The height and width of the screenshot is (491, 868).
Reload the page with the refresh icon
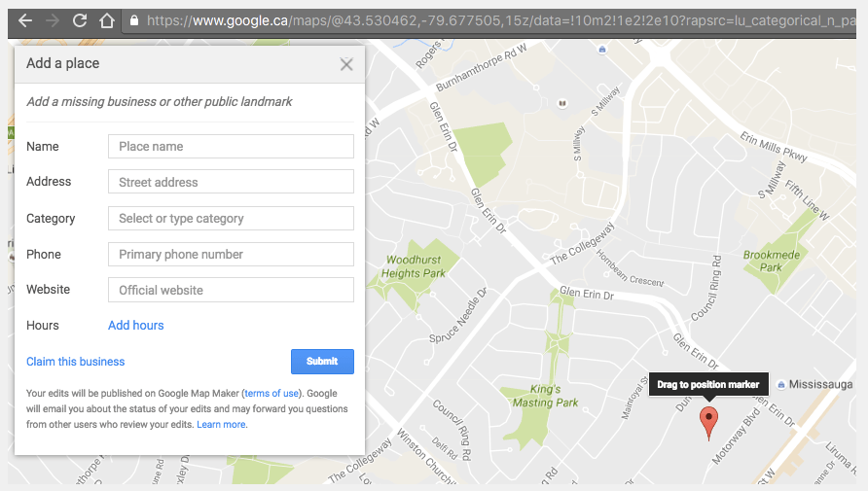(x=80, y=20)
